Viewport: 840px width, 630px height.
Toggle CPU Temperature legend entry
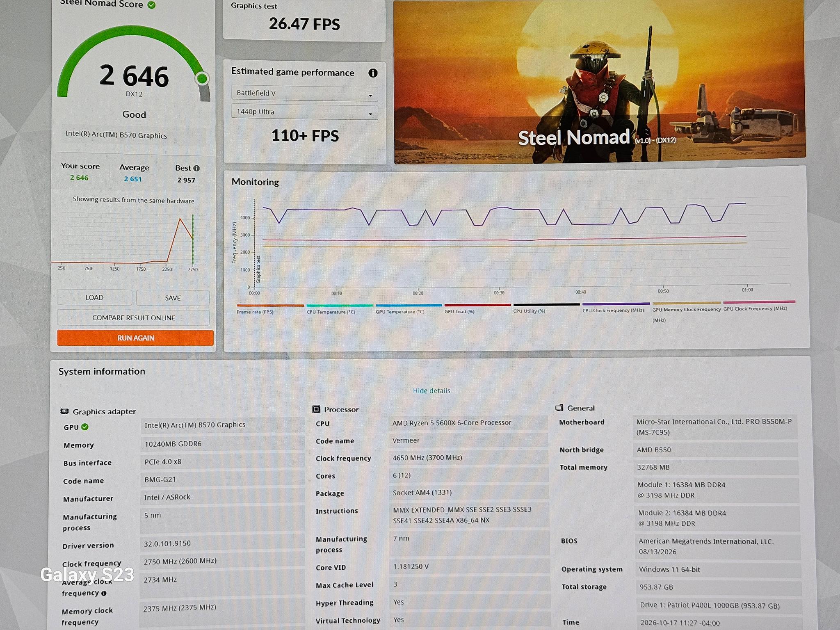coord(340,309)
